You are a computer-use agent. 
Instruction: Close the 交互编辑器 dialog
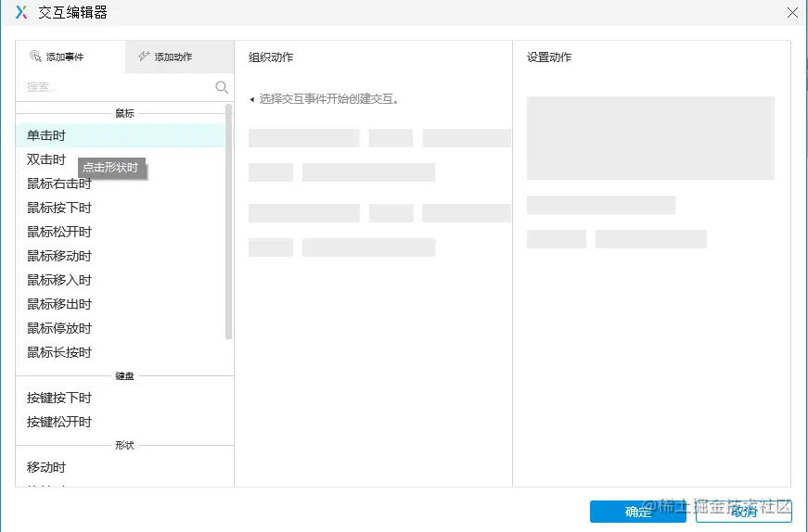click(792, 12)
